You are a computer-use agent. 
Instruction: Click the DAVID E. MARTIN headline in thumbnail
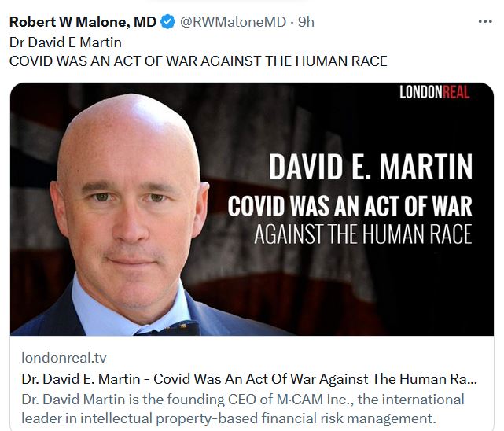point(370,167)
